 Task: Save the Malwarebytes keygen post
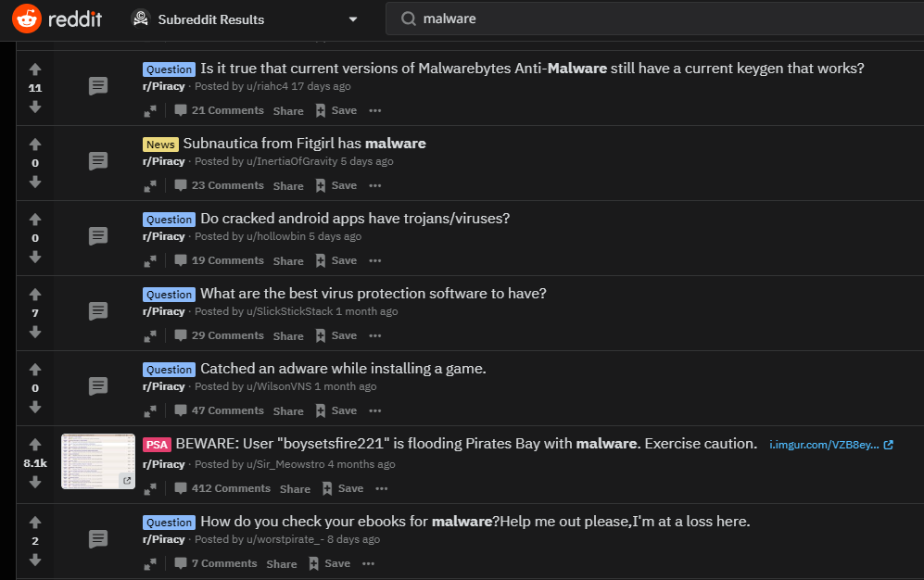[x=336, y=110]
